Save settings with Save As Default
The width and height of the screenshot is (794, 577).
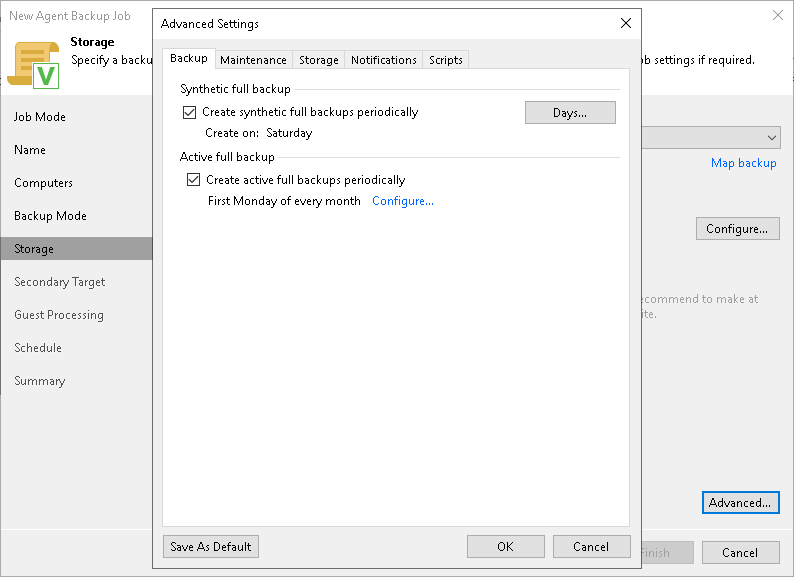[x=211, y=547]
